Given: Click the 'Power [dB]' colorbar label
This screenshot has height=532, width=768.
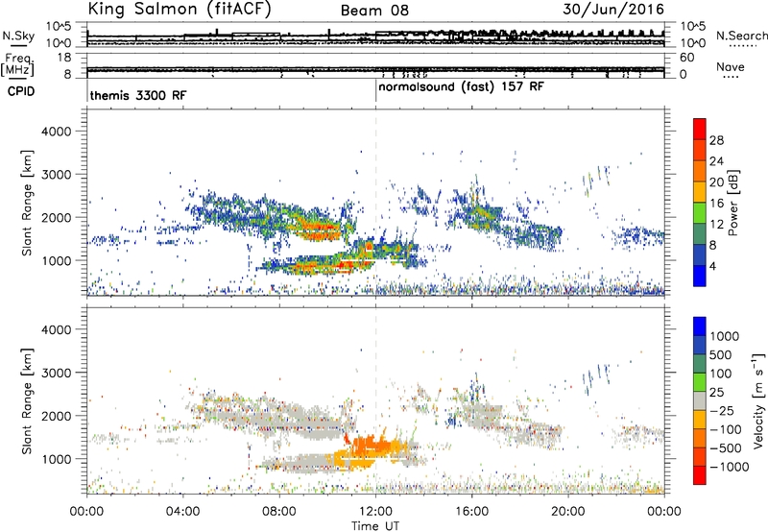Looking at the screenshot, I should click(732, 203).
